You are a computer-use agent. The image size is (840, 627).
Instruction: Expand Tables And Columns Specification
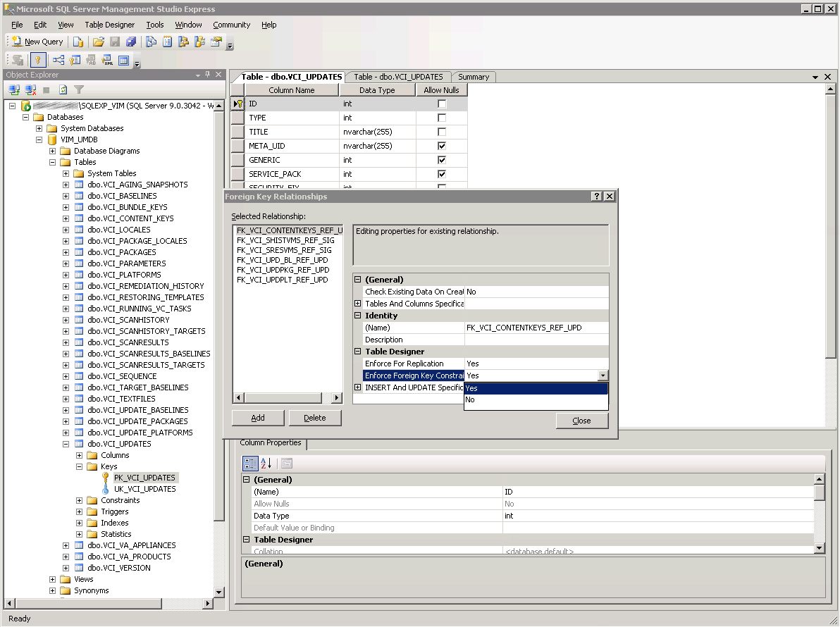point(358,304)
